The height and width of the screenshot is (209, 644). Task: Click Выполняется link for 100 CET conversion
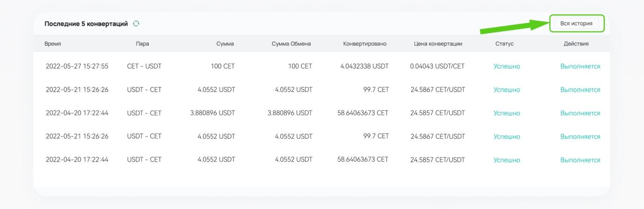click(580, 66)
